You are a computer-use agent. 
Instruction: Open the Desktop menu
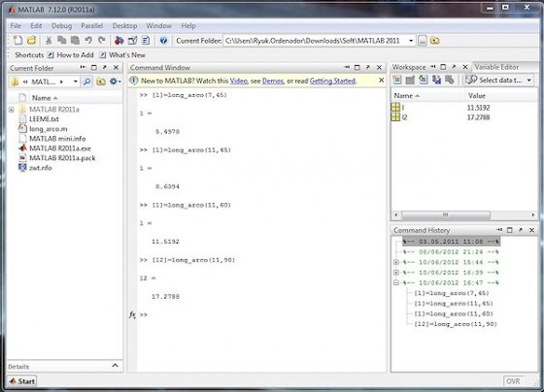pos(124,26)
